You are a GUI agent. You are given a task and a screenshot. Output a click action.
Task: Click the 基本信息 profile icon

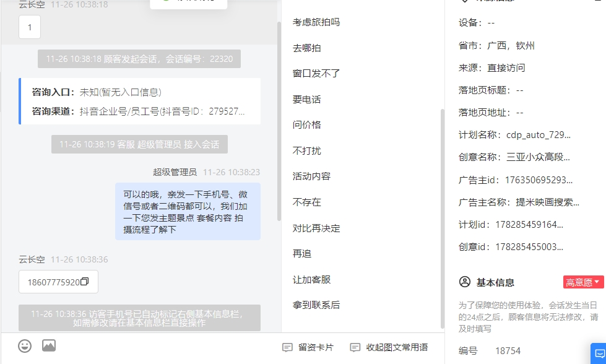click(x=464, y=282)
